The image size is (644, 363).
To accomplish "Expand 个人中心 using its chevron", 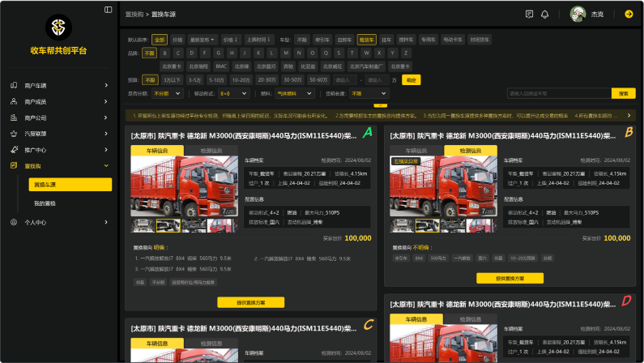I will coord(106,222).
